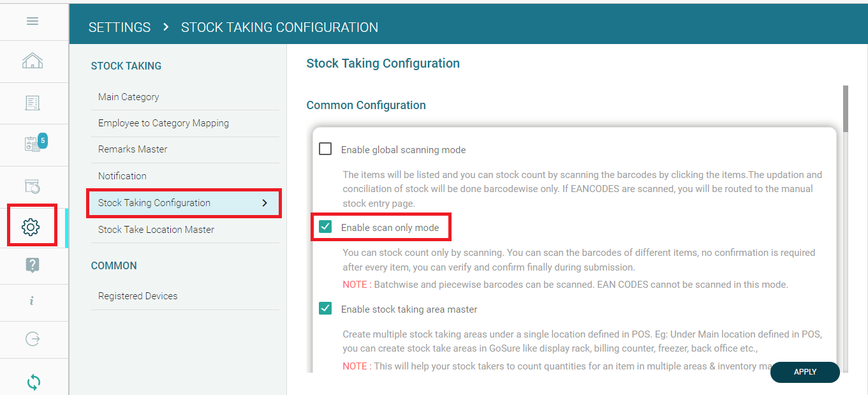This screenshot has height=395, width=868.
Task: Open Main Category settings
Action: (x=129, y=97)
